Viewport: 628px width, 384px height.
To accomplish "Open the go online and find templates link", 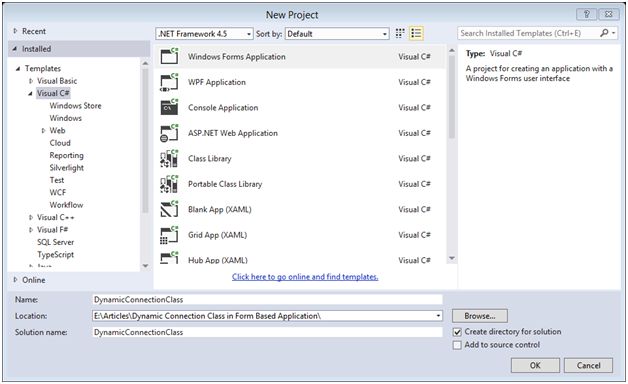I will [305, 277].
